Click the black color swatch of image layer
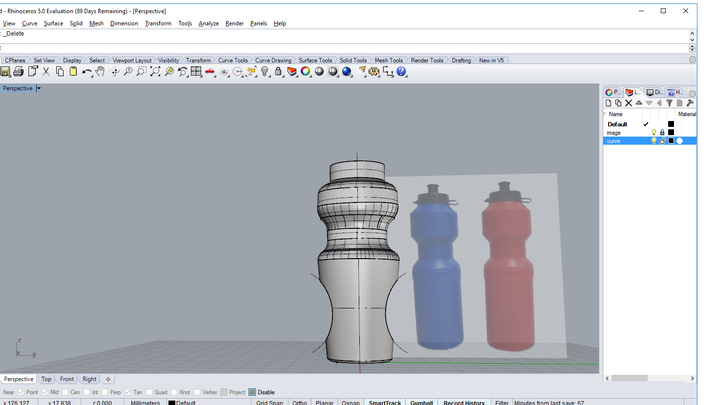Image resolution: width=720 pixels, height=405 pixels. (671, 132)
